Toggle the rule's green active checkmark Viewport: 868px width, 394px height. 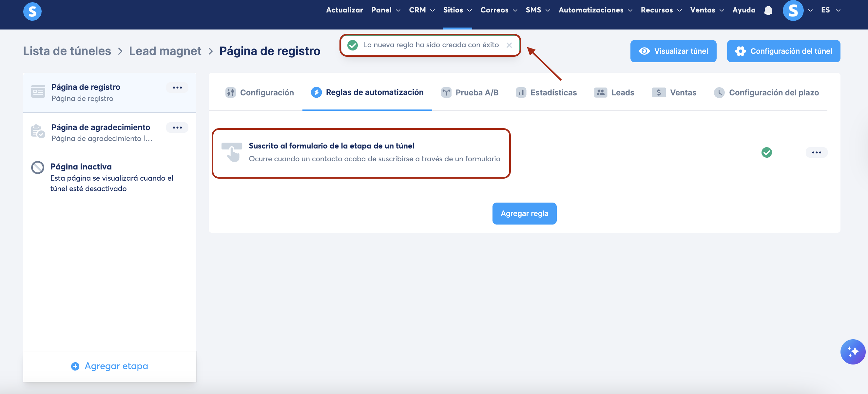coord(766,152)
